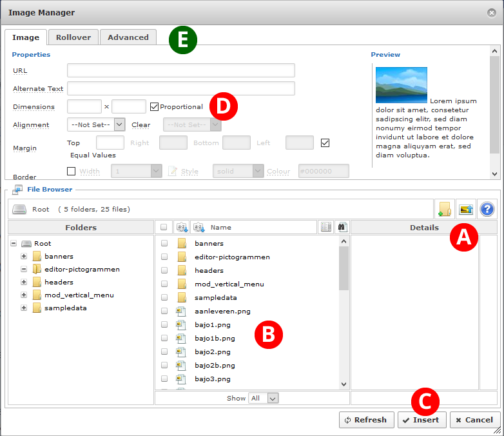The height and width of the screenshot is (436, 504).
Task: Click the Upload image icon
Action: coord(466,209)
